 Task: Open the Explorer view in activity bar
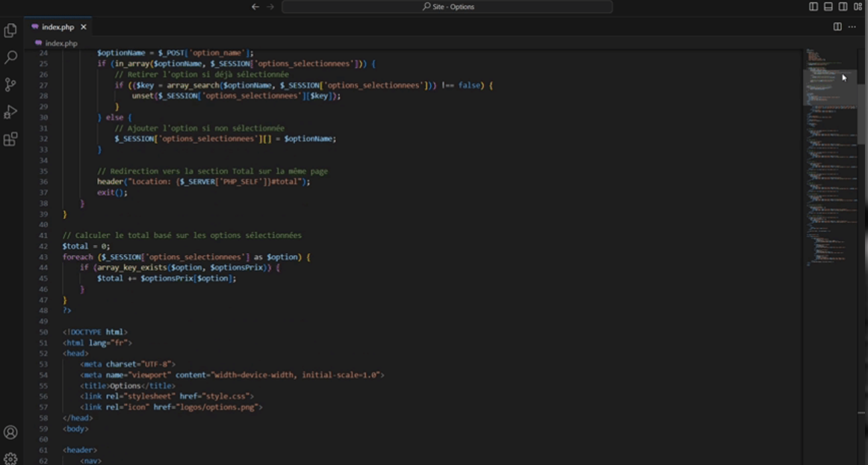(10, 31)
